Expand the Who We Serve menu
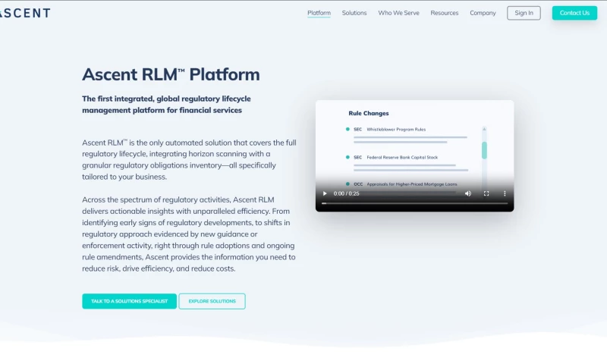Viewport: 607px width, 364px height. [x=398, y=13]
